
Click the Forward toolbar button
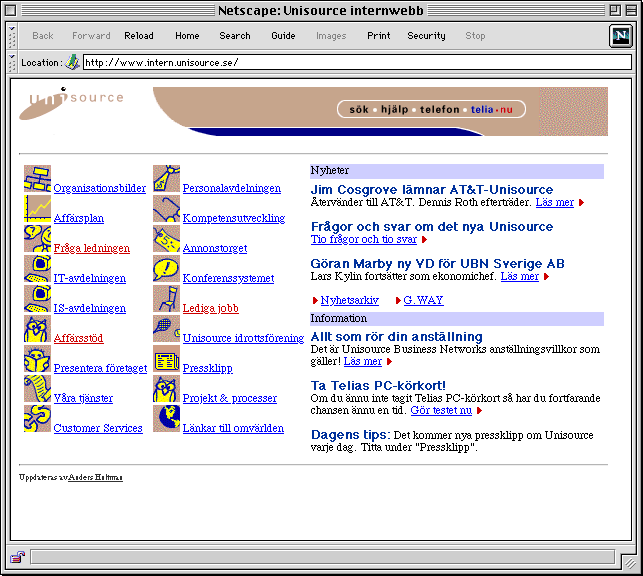point(91,36)
